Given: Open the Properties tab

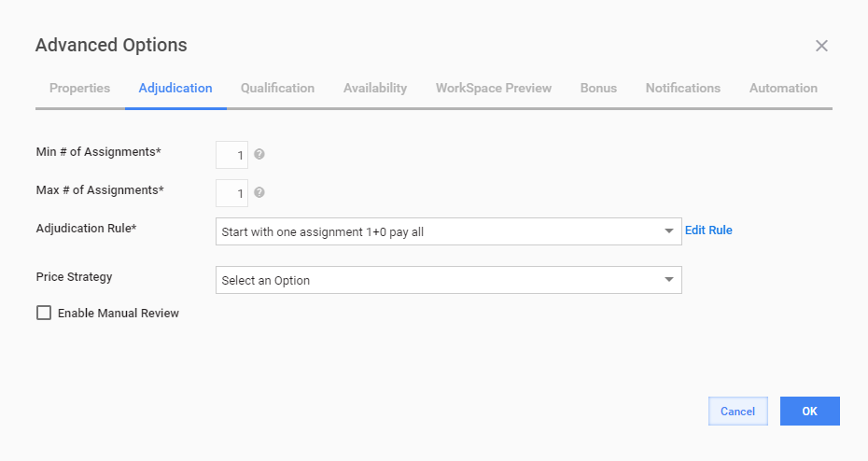Looking at the screenshot, I should point(79,88).
